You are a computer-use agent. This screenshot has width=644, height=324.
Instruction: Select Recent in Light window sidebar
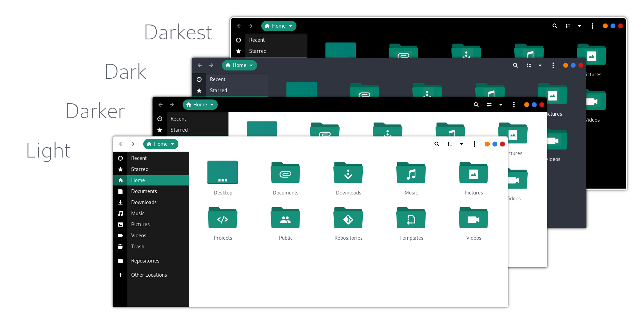coord(151,158)
